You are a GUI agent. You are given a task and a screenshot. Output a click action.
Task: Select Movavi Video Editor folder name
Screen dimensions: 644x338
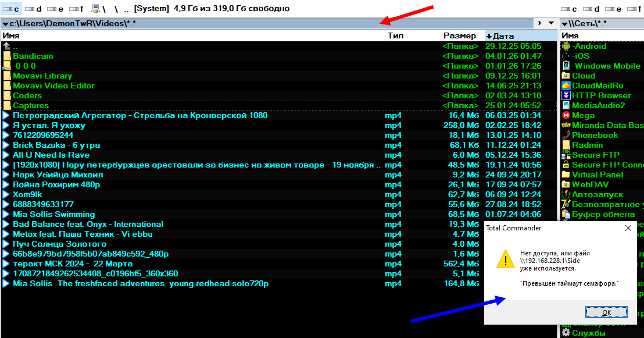coord(54,86)
